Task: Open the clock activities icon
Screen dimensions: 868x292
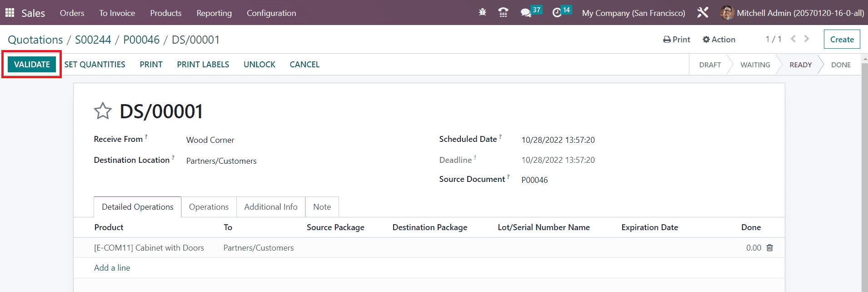Action: click(557, 13)
